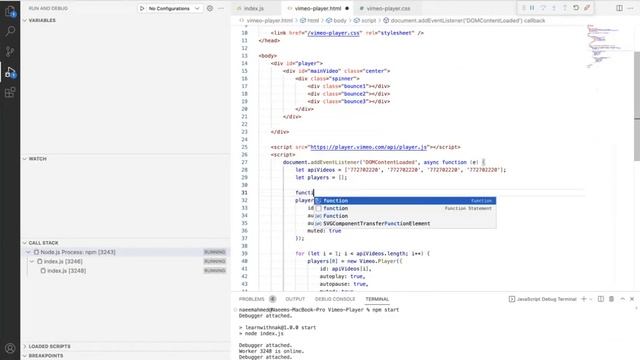Click the script breadcrumb item
The width and height of the screenshot is (640, 360).
[368, 20]
